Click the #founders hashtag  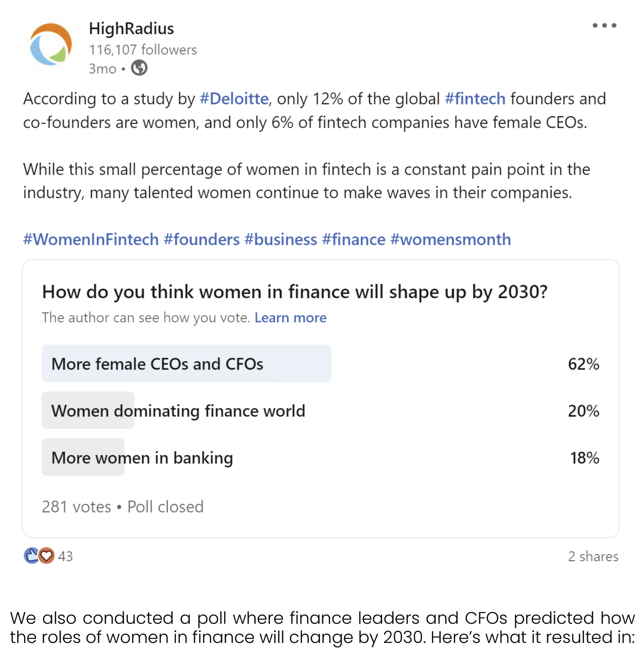pos(201,239)
